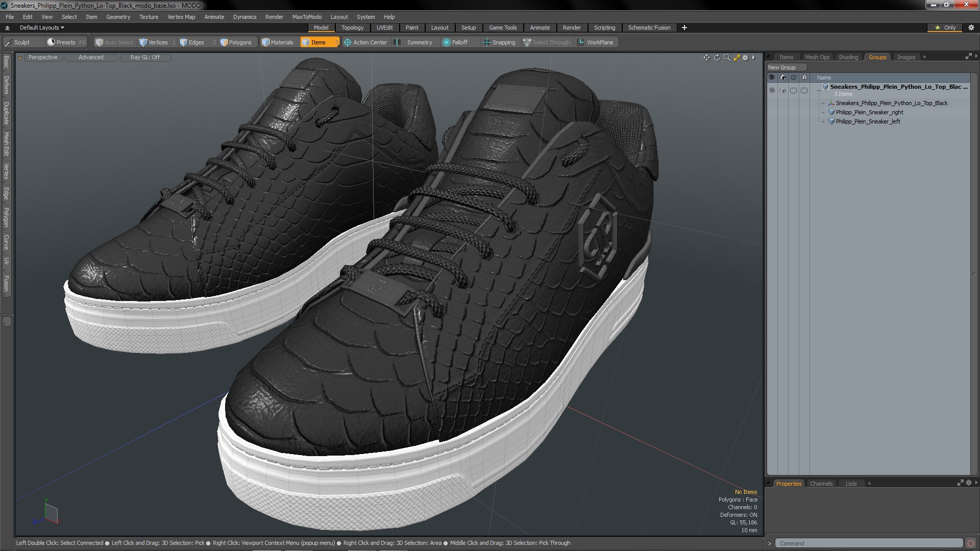Click the Command input field
This screenshot has height=551, width=980.
(869, 543)
